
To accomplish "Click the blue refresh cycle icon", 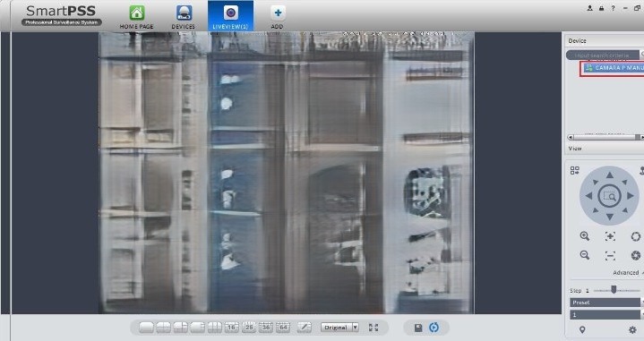I will (x=434, y=327).
